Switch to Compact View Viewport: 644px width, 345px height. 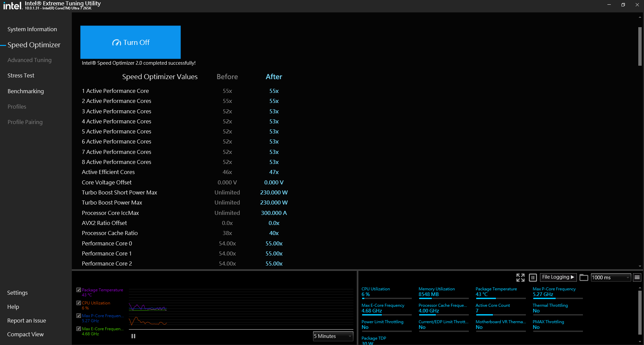click(26, 334)
